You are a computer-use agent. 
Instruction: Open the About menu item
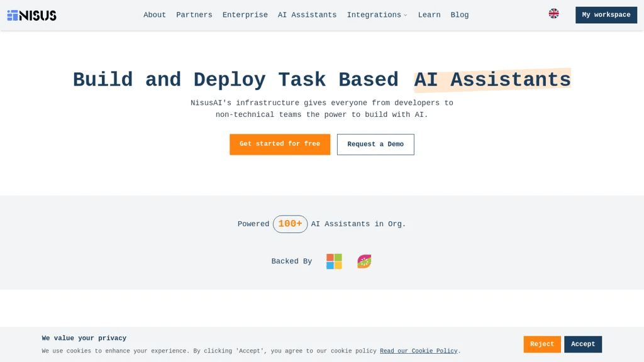tap(155, 15)
